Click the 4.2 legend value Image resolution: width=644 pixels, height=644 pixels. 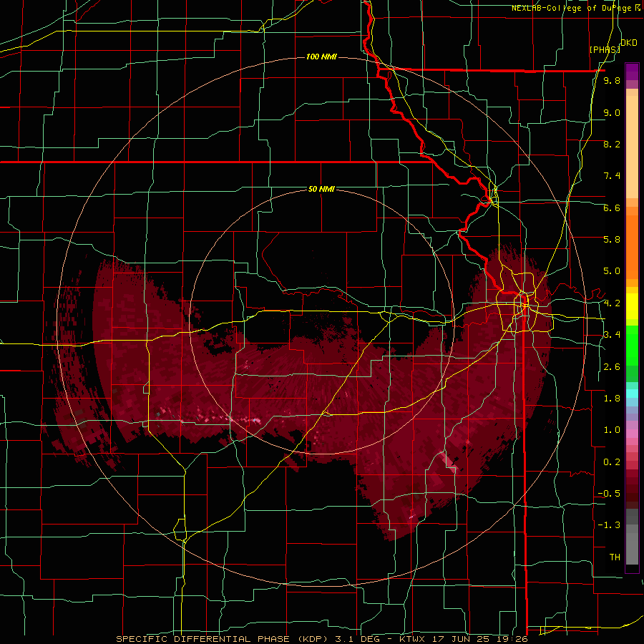pyautogui.click(x=612, y=303)
